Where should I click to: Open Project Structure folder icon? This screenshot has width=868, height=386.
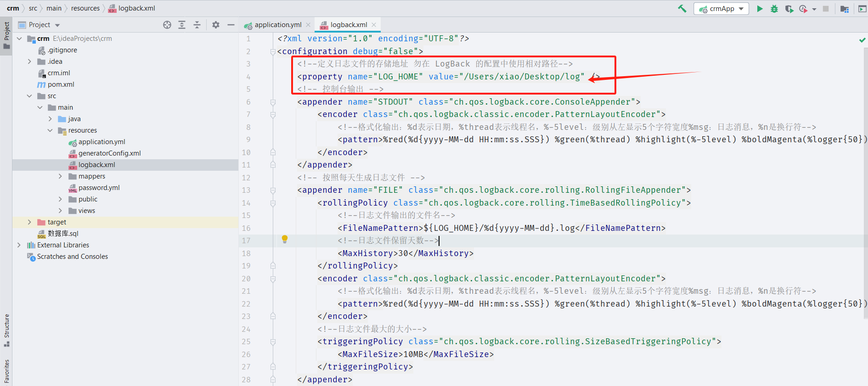click(x=845, y=9)
